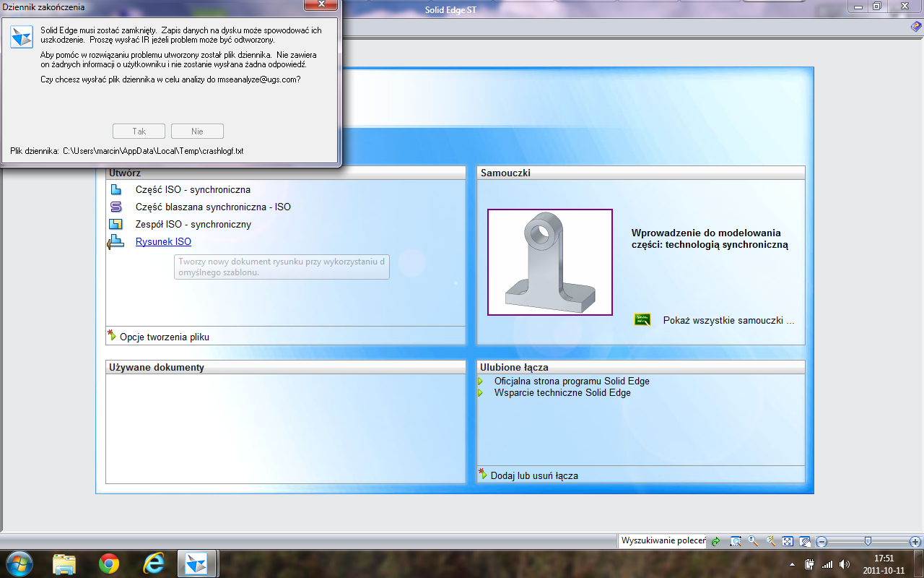Click the Część ISO synchroniczna part icon
The image size is (924, 578).
(x=115, y=190)
